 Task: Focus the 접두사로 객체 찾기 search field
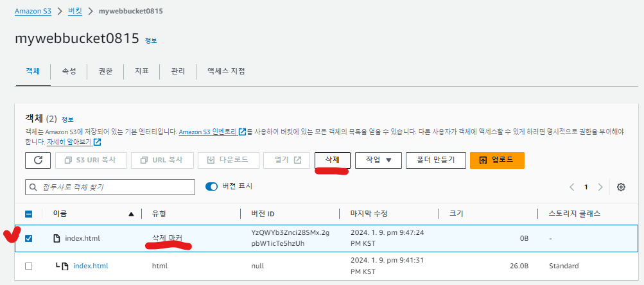click(110, 187)
